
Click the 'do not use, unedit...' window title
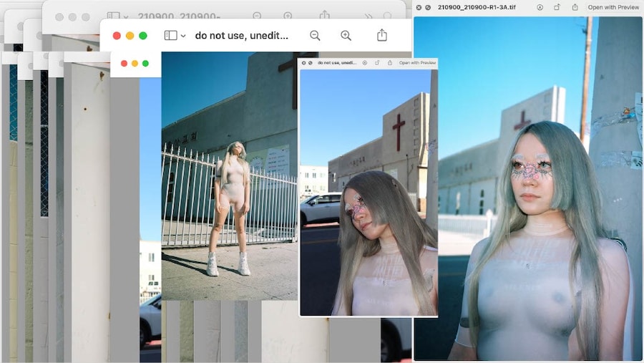(242, 35)
